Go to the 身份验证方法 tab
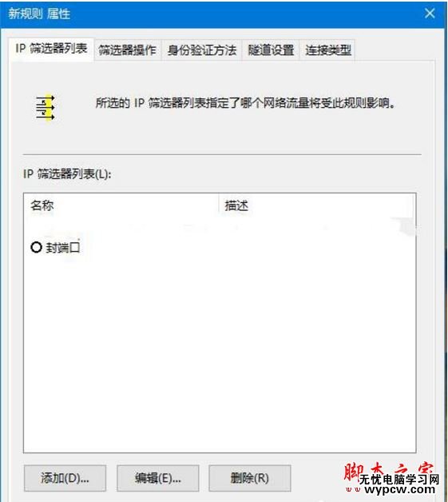This screenshot has width=448, height=502. 202,50
